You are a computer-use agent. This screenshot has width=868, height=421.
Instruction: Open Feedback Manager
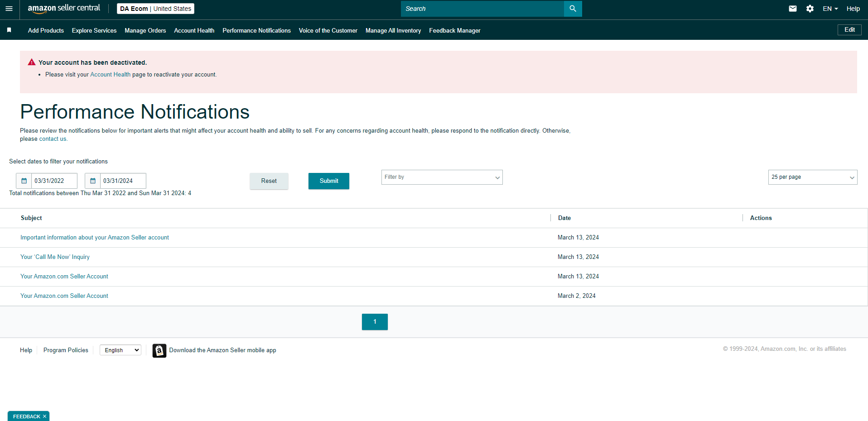pyautogui.click(x=455, y=30)
